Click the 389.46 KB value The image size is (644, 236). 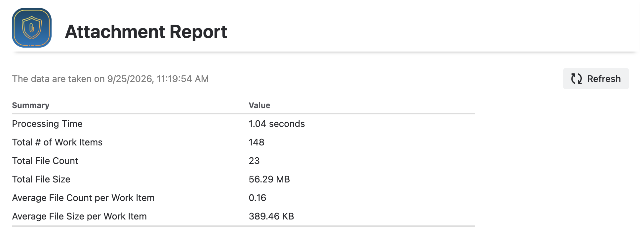pos(271,216)
